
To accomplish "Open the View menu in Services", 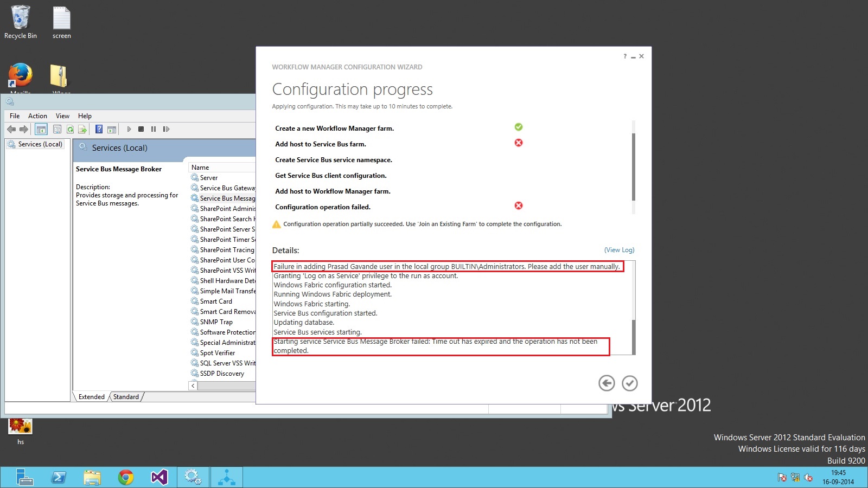I will [x=62, y=116].
